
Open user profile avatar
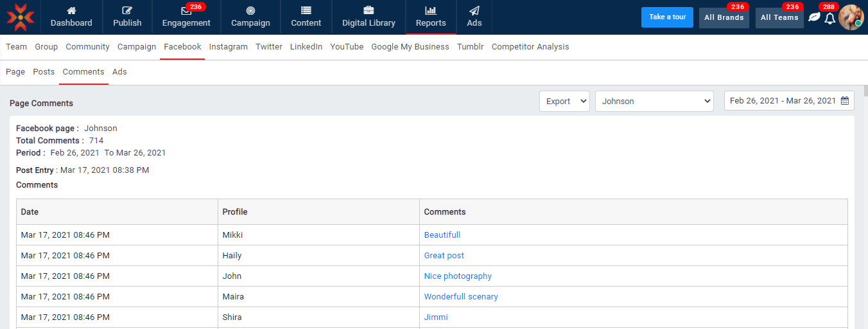pos(851,17)
